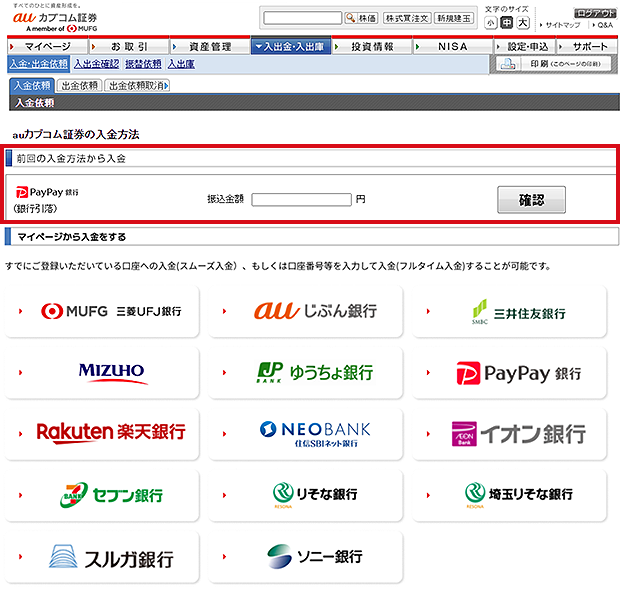Viewport: 620px width, 592px height.
Task: Click the 株価 search magnifier button
Action: click(361, 18)
